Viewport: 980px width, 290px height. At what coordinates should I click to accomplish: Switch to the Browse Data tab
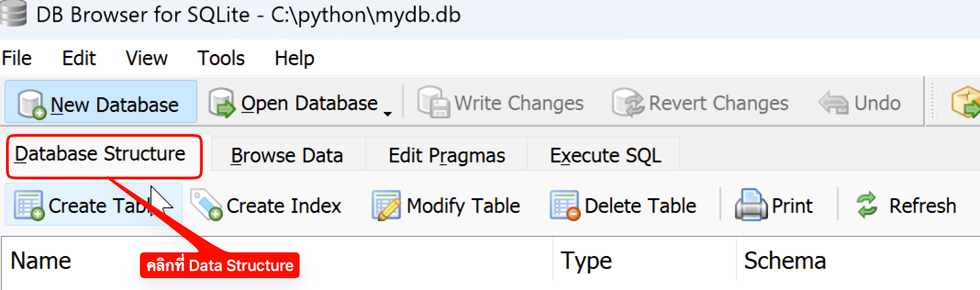tap(287, 156)
